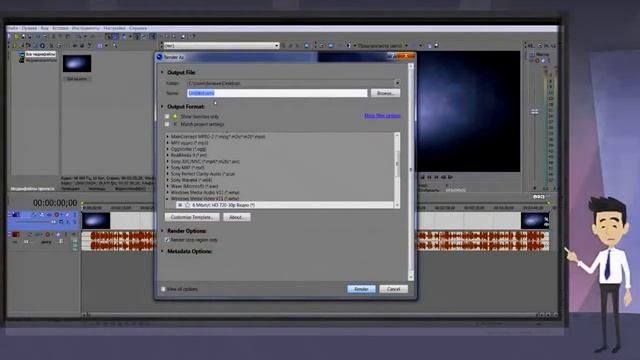Click the Render button in the dialog
Viewport: 640px width, 360px height.
[x=361, y=289]
